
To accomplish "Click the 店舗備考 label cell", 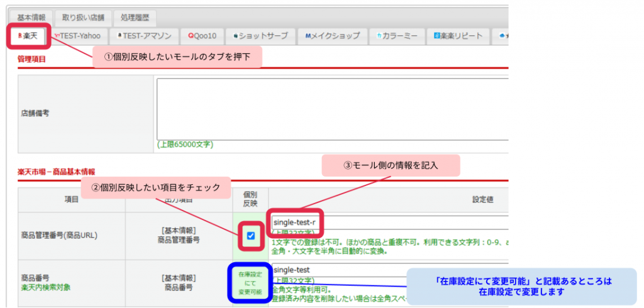I will [86, 114].
